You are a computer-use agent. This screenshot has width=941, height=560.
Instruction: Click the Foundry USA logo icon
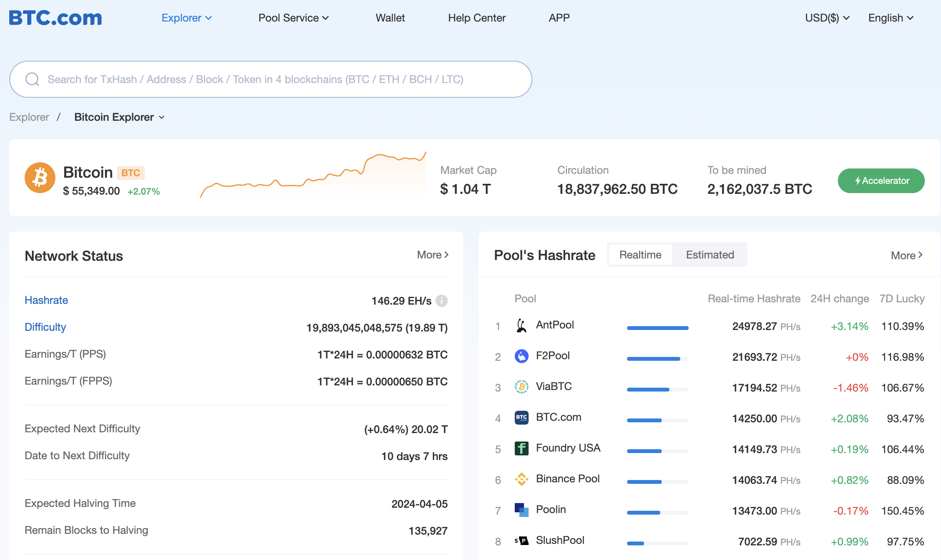(x=522, y=448)
